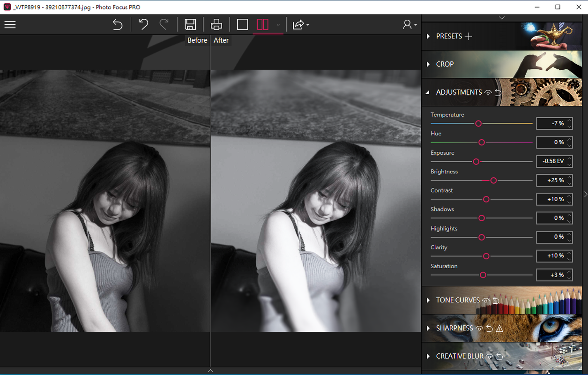Screen dimensions: 588x375
Task: Undo the last edit
Action: point(143,24)
